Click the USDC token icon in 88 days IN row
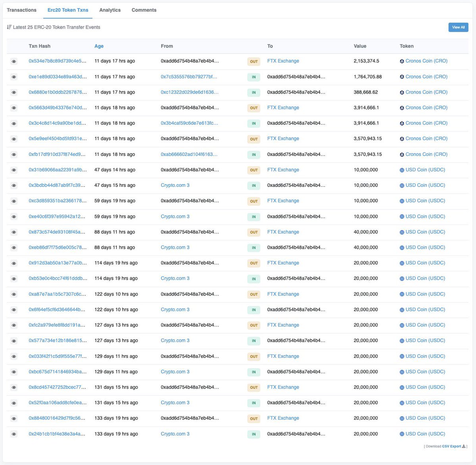Screen dimensions: 476x465 tap(402, 248)
